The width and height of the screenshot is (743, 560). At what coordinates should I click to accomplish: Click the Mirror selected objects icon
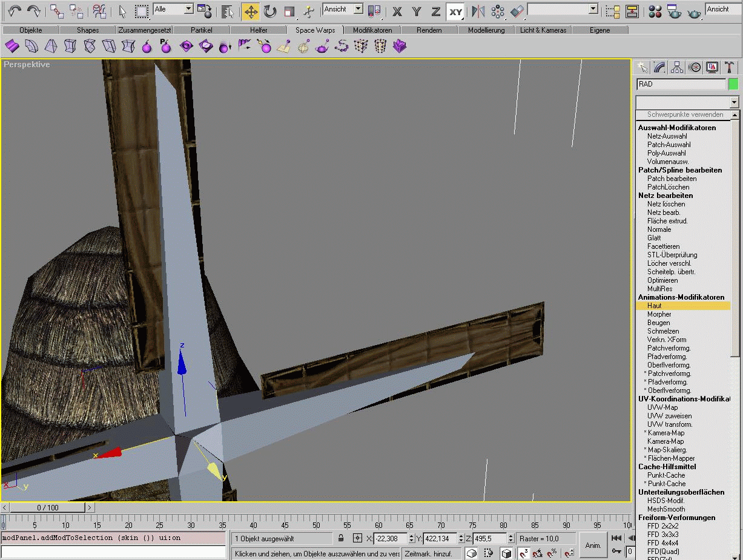click(x=478, y=11)
